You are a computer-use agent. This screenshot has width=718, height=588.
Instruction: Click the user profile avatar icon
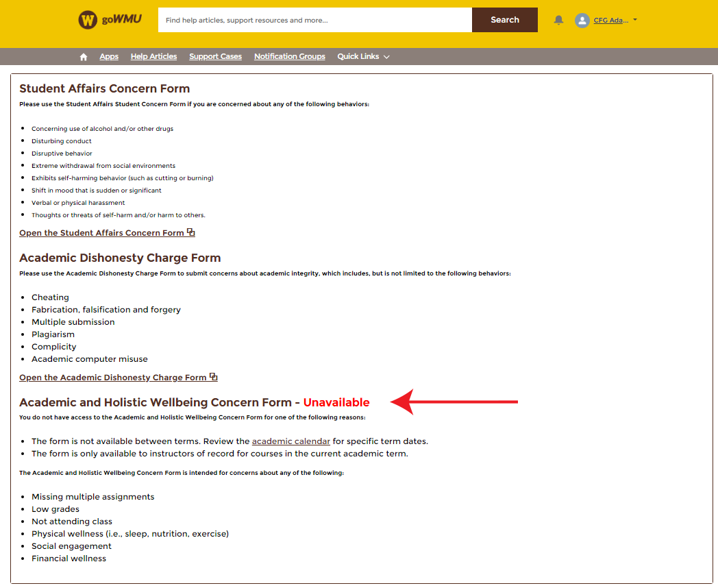click(x=582, y=21)
